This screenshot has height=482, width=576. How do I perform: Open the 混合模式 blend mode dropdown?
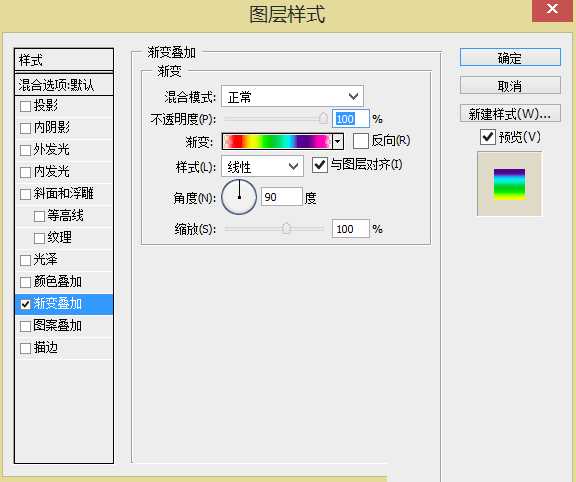click(x=292, y=97)
